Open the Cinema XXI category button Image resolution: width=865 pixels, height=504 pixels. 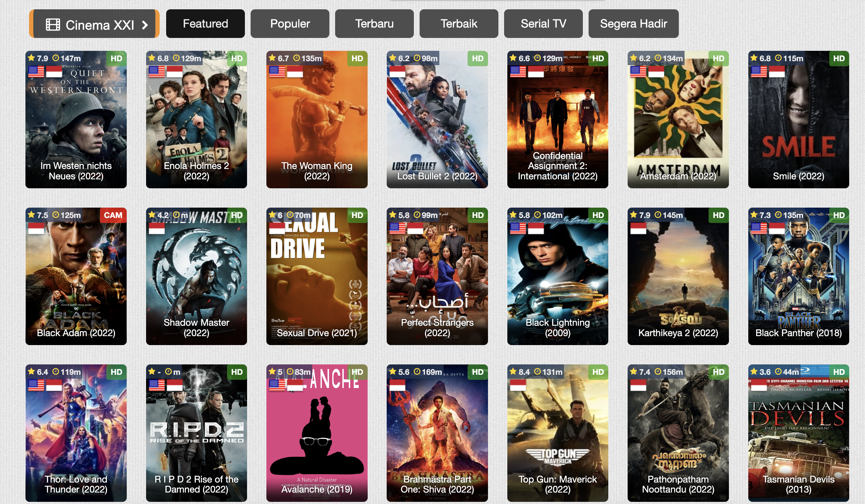[95, 24]
